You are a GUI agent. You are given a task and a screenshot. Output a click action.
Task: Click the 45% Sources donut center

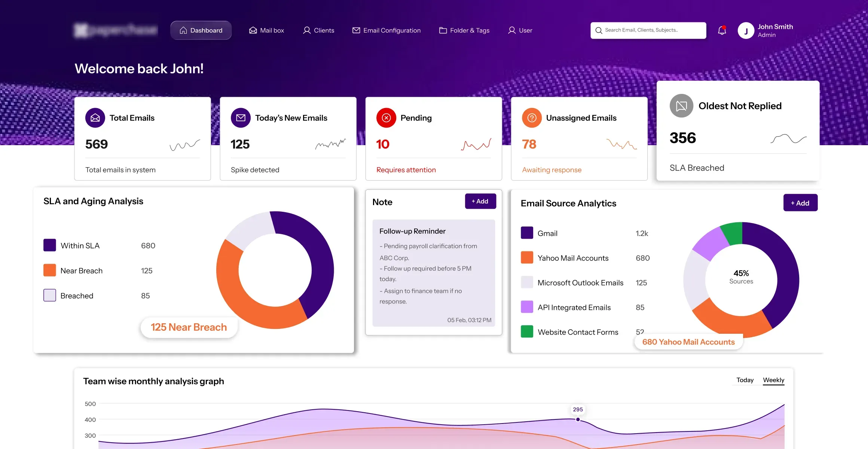coord(741,277)
